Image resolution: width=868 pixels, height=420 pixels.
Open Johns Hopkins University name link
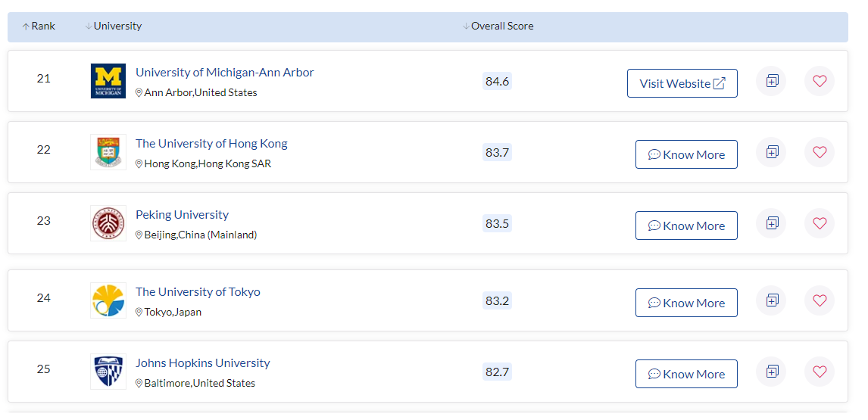pyautogui.click(x=202, y=363)
